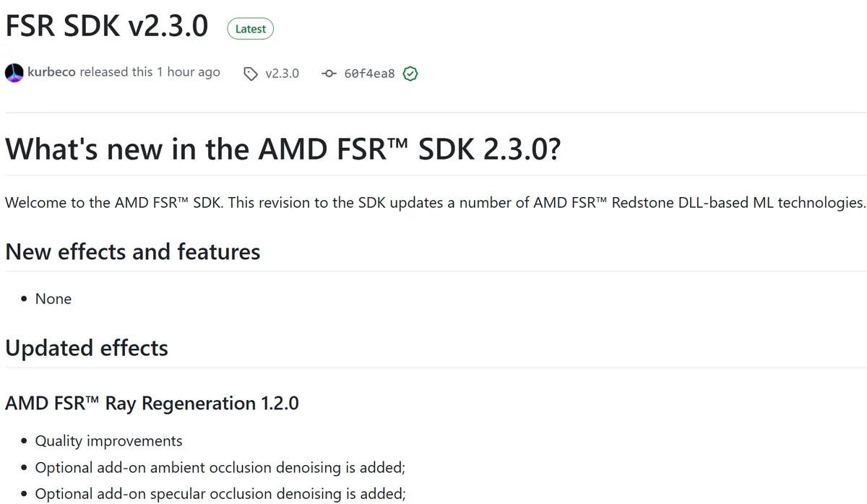Click the 'Quality improvements' bullet
The width and height of the screenshot is (867, 504).
[109, 441]
